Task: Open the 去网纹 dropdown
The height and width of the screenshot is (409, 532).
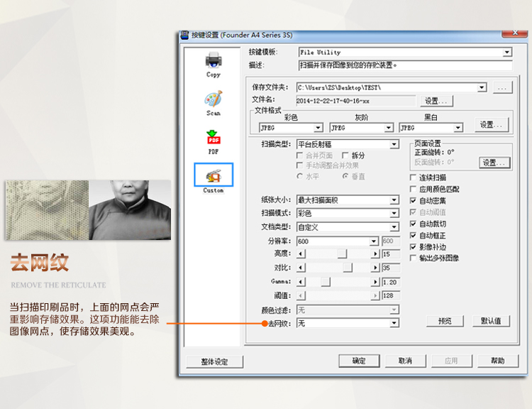Action: click(x=394, y=323)
